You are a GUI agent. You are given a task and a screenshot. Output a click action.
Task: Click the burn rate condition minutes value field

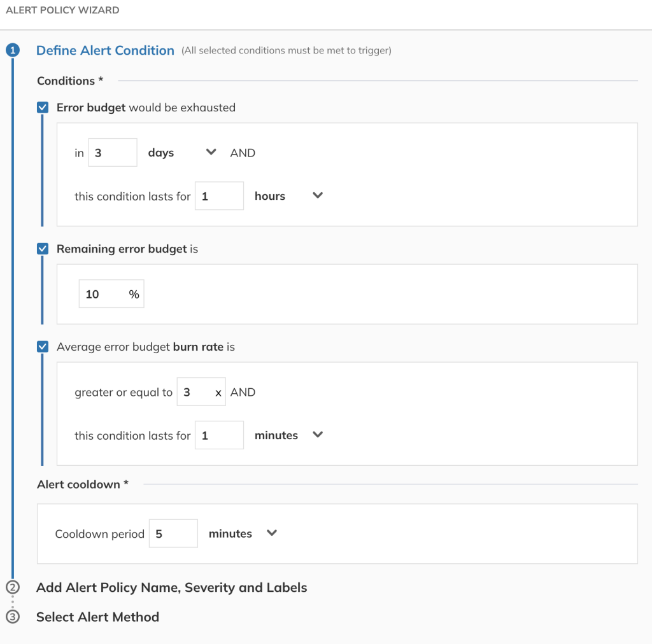coord(219,435)
